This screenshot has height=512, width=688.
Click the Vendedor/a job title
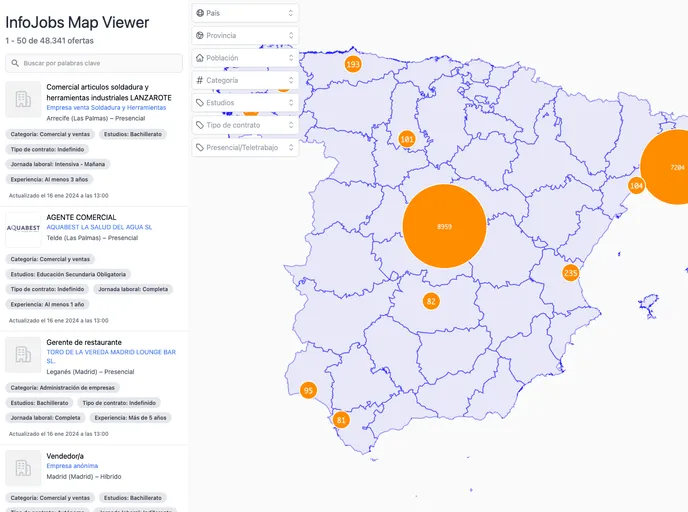point(66,455)
